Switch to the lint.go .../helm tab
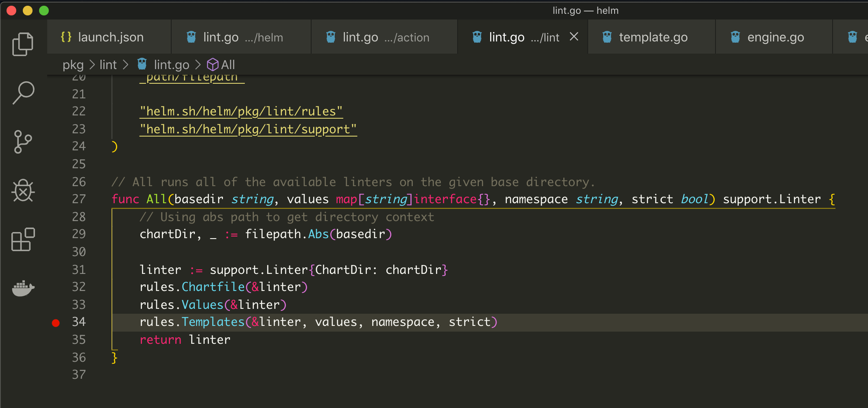 [x=241, y=37]
